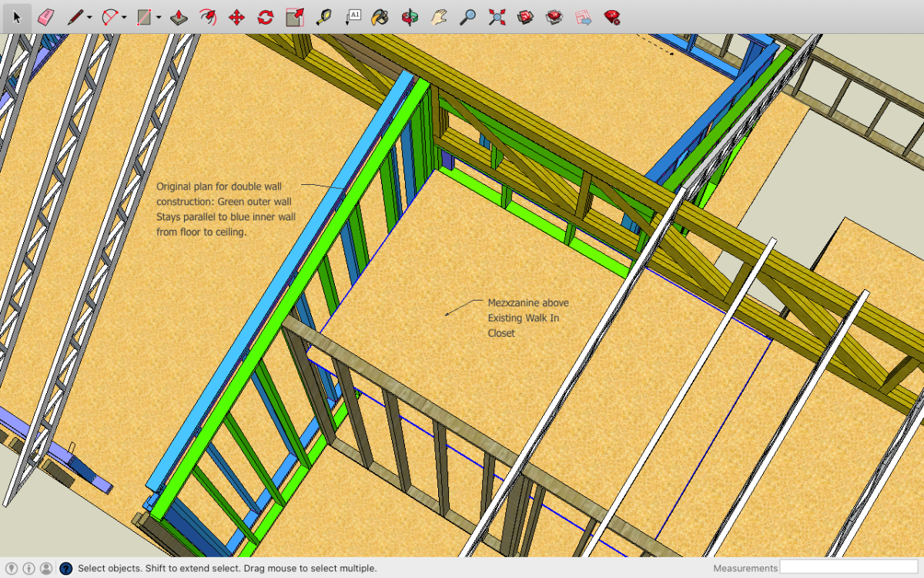This screenshot has height=578, width=924.
Task: Pick the Push/Pull tool
Action: pos(179,17)
